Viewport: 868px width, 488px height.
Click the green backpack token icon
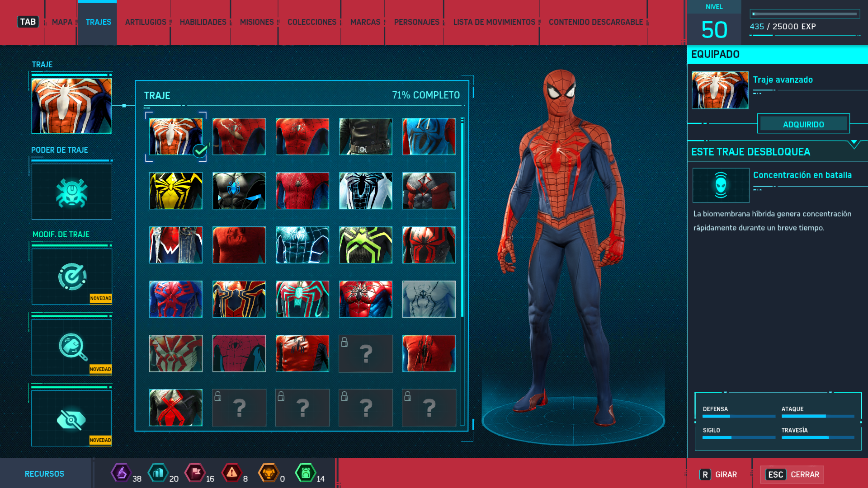(x=306, y=473)
